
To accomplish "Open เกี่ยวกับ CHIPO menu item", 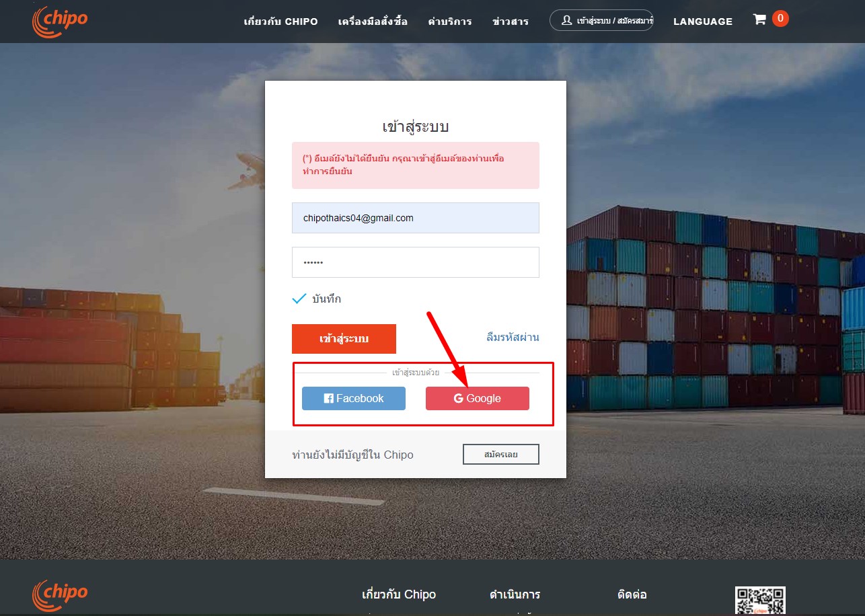I will [280, 22].
